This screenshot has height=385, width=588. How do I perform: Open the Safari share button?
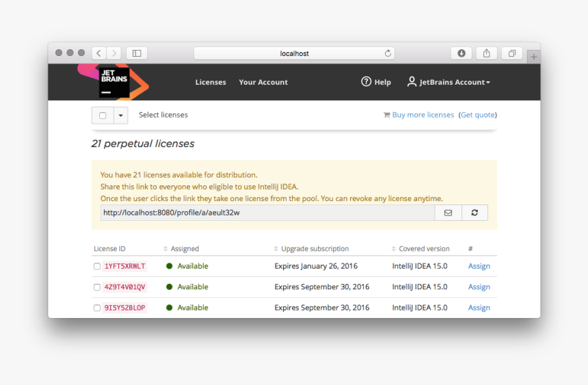click(x=486, y=53)
